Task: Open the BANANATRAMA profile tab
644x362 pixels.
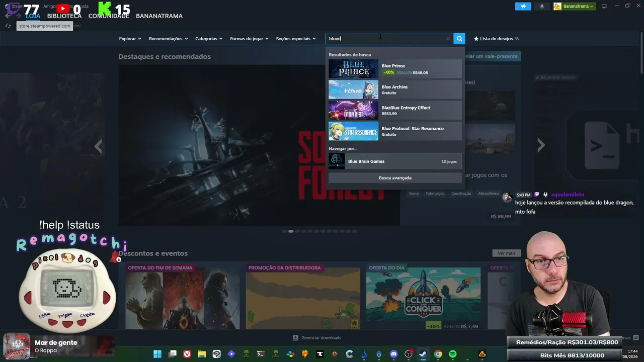Action: (159, 16)
